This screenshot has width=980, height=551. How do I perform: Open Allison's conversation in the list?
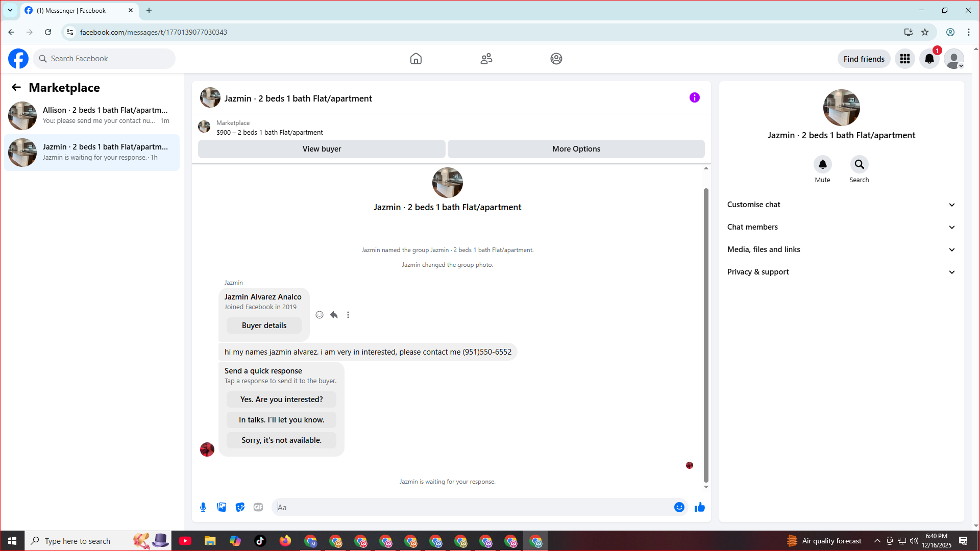coord(92,116)
